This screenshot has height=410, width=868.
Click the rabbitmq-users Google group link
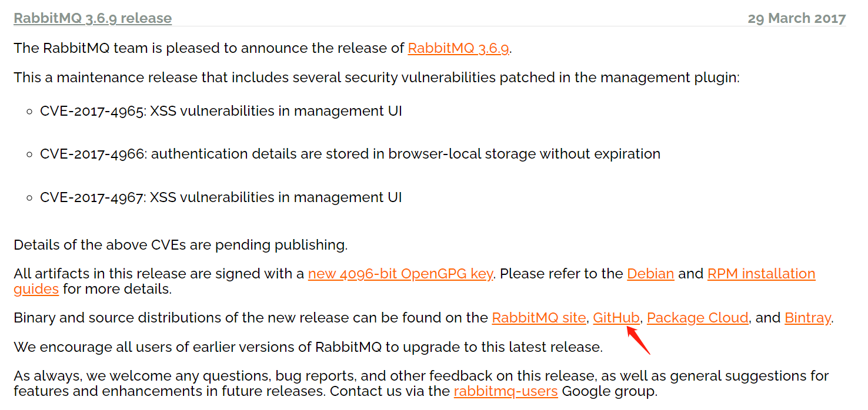(506, 391)
